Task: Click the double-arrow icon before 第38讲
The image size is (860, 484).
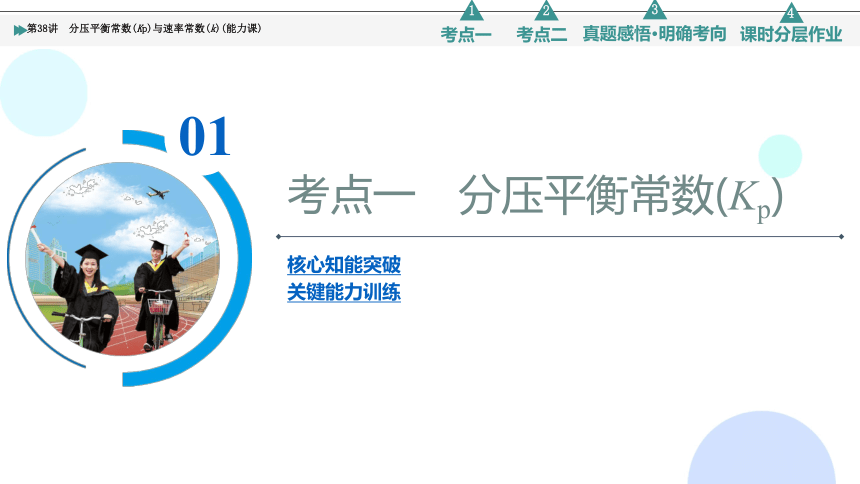Action: coord(20,30)
